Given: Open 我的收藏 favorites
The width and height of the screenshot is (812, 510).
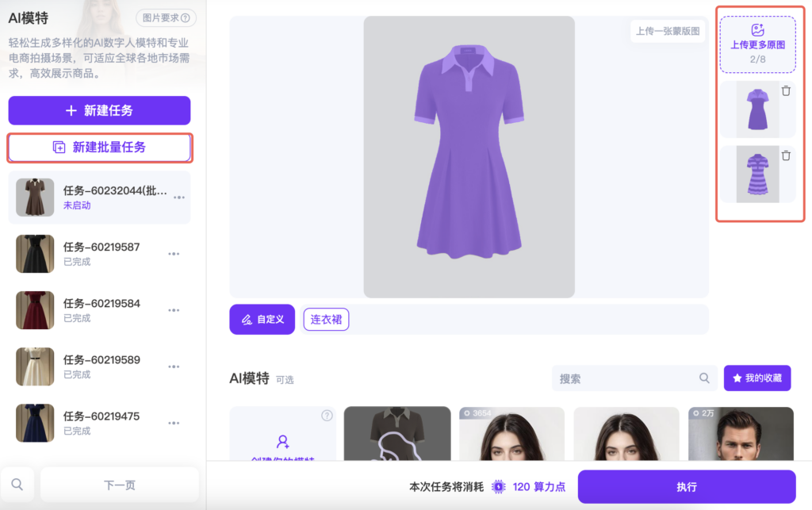Looking at the screenshot, I should [x=757, y=378].
